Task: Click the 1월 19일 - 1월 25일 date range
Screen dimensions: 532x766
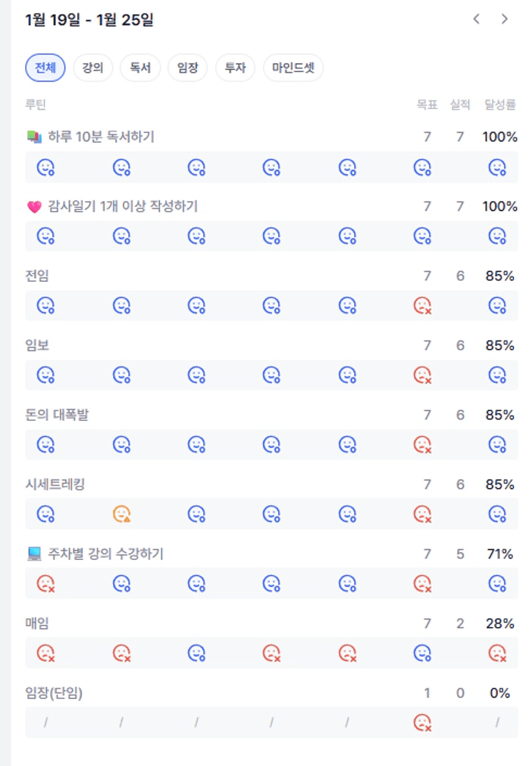Action: [x=89, y=20]
